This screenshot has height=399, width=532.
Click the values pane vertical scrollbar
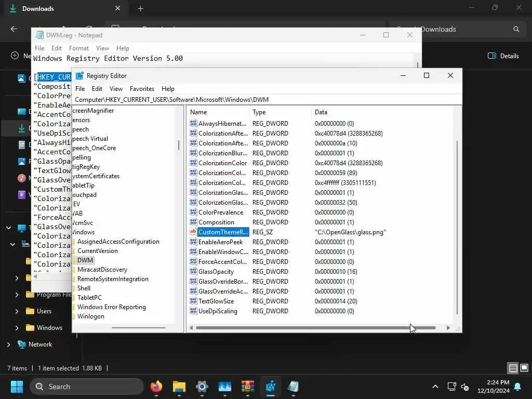457,228
